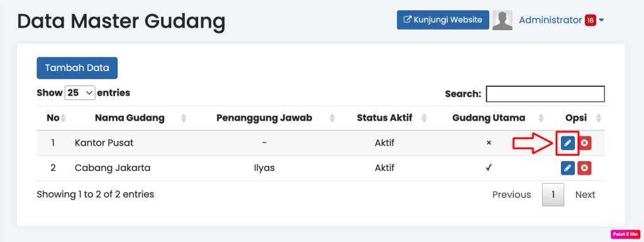The image size is (644, 242).
Task: Click the dash in Kantor Pusat Penanggung Jawab
Action: point(264,143)
